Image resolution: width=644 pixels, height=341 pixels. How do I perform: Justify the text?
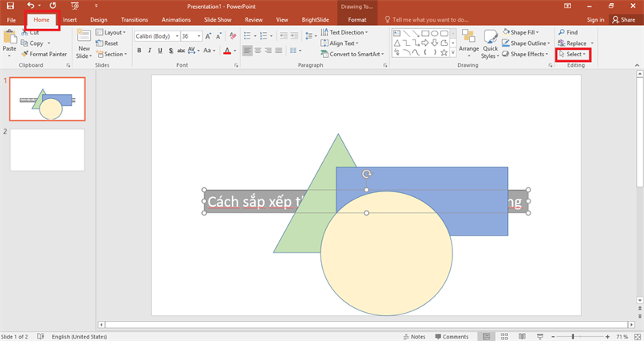pyautogui.click(x=279, y=51)
